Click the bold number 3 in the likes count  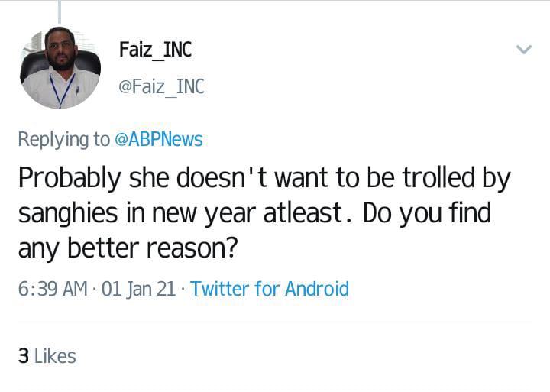tap(24, 356)
